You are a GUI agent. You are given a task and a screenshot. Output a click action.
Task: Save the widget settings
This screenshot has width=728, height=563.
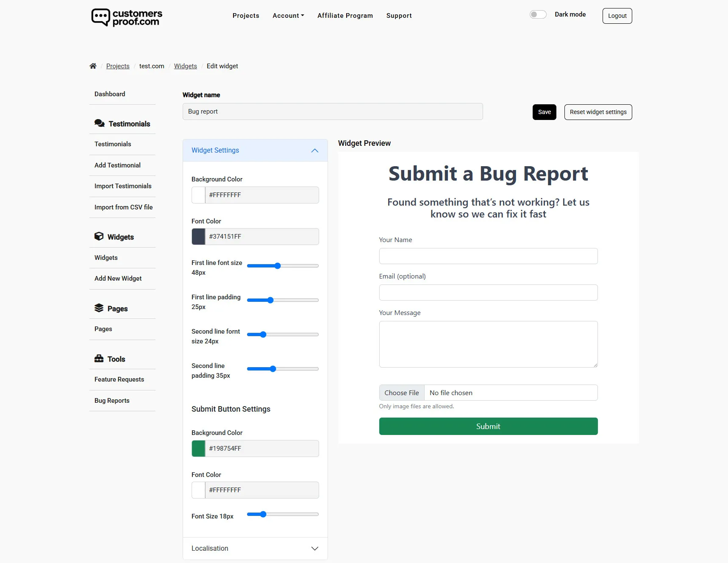pos(544,112)
